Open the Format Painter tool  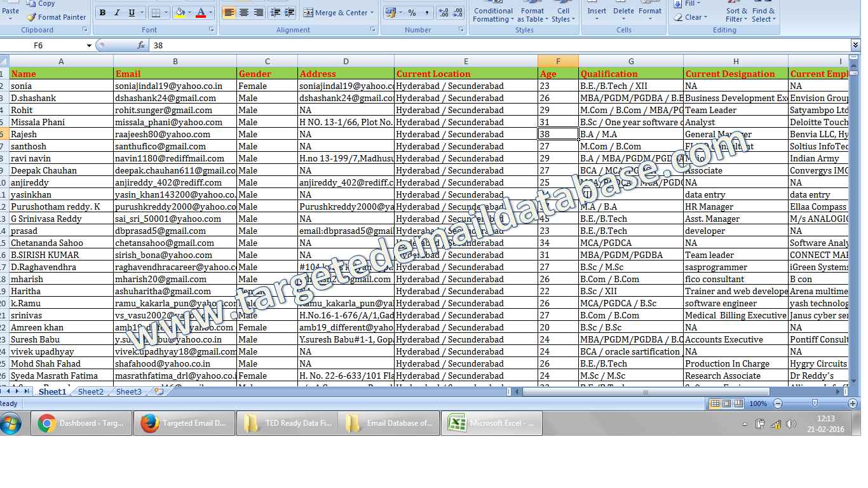coord(56,17)
